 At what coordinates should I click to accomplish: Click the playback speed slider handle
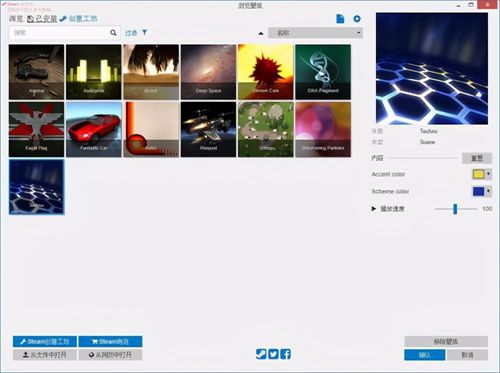pyautogui.click(x=455, y=209)
